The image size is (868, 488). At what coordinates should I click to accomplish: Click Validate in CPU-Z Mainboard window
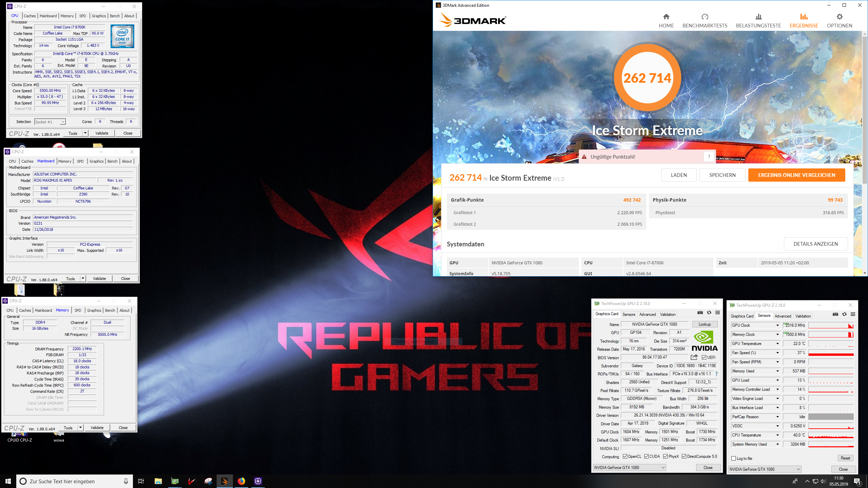(x=99, y=279)
